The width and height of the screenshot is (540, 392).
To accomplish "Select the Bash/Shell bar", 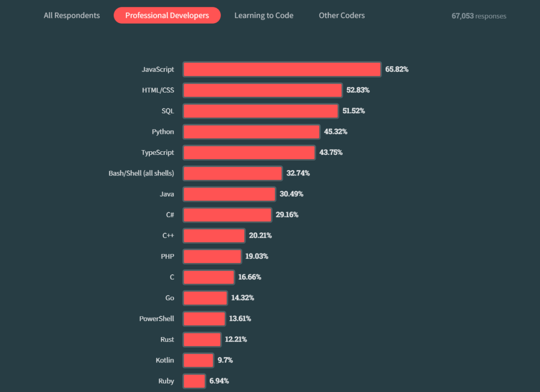I will (x=233, y=173).
